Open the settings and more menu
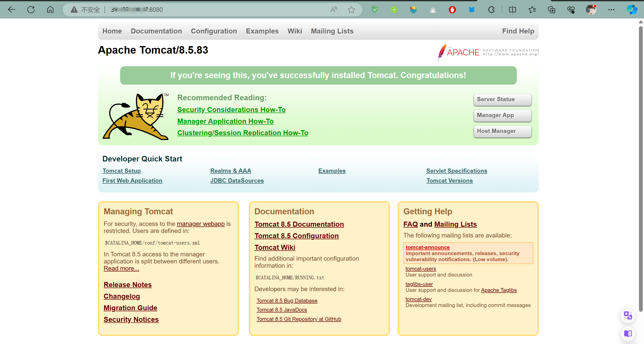Screen dimensions: 644x344 [x=611, y=10]
